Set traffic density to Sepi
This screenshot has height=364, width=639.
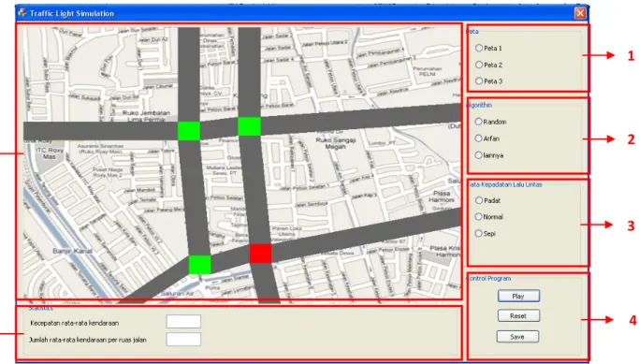pos(479,234)
